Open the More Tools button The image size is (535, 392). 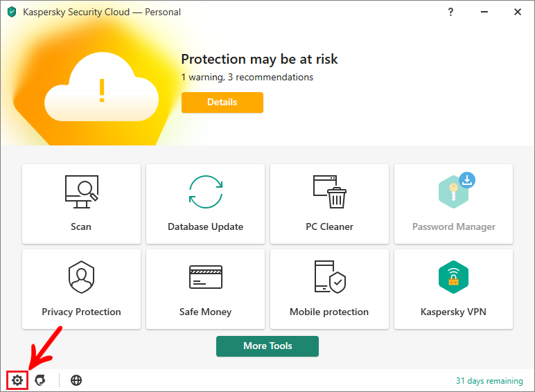coord(267,346)
